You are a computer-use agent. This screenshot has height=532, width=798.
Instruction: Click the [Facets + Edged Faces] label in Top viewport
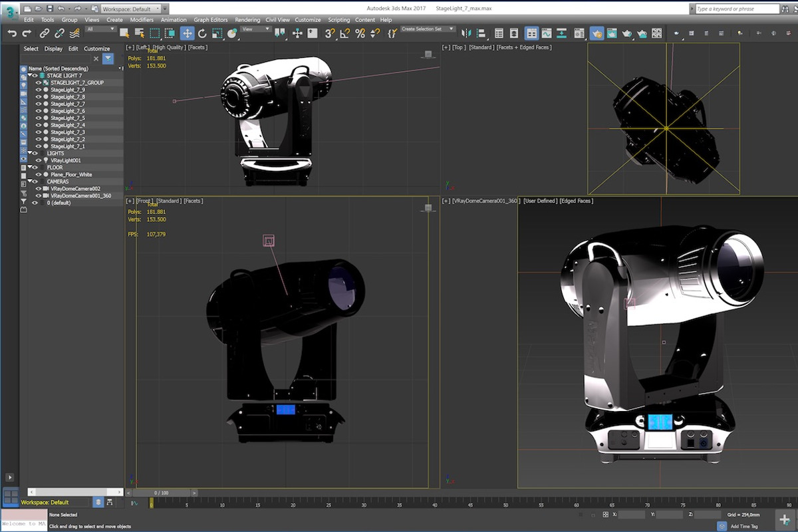(x=524, y=48)
